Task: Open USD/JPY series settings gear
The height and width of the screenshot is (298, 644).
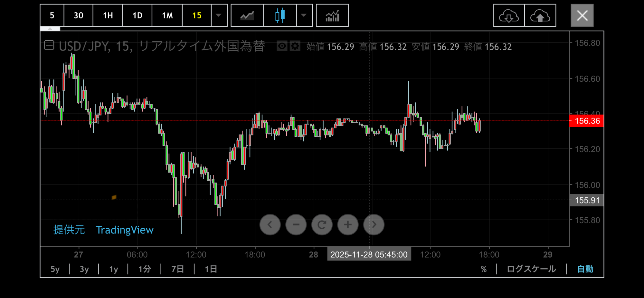Action: (295, 46)
